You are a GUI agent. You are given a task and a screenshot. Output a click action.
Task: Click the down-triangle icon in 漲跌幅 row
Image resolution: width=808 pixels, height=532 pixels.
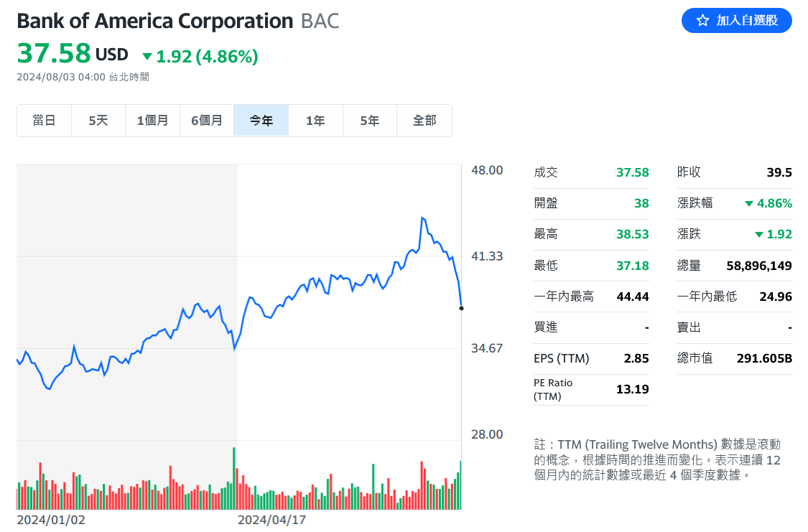pos(750,204)
